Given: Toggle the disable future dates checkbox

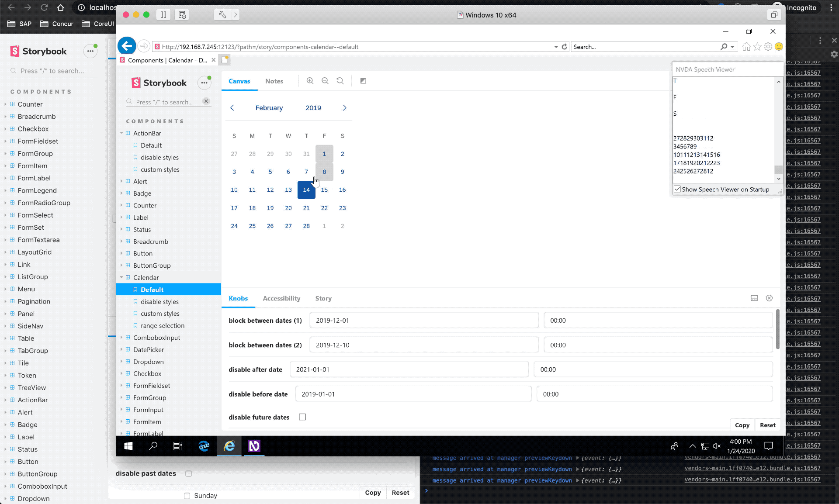Looking at the screenshot, I should tap(302, 417).
